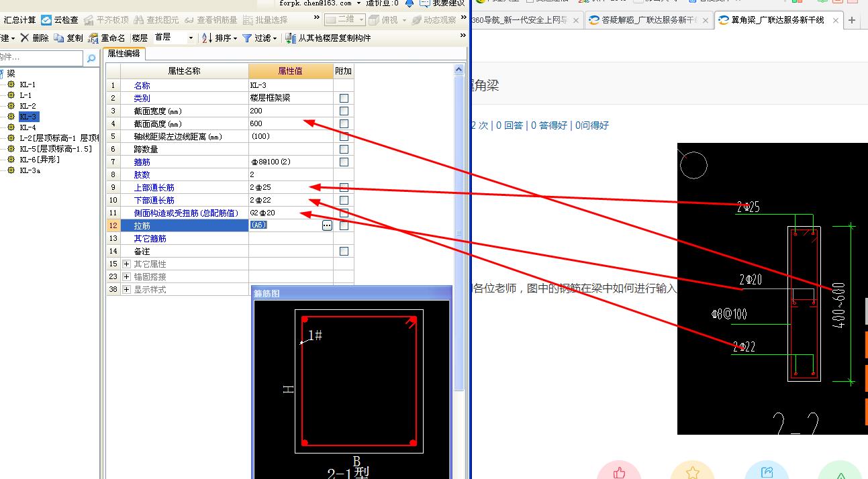Click the magnifier search icon in the component list
Viewport: 868px width, 479px height.
tap(91, 59)
